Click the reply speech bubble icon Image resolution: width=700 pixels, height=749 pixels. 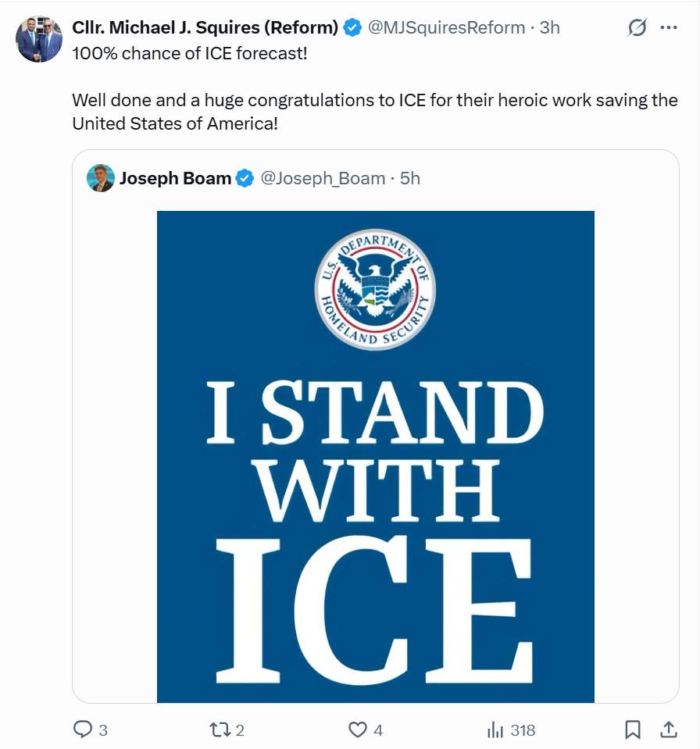click(x=83, y=729)
